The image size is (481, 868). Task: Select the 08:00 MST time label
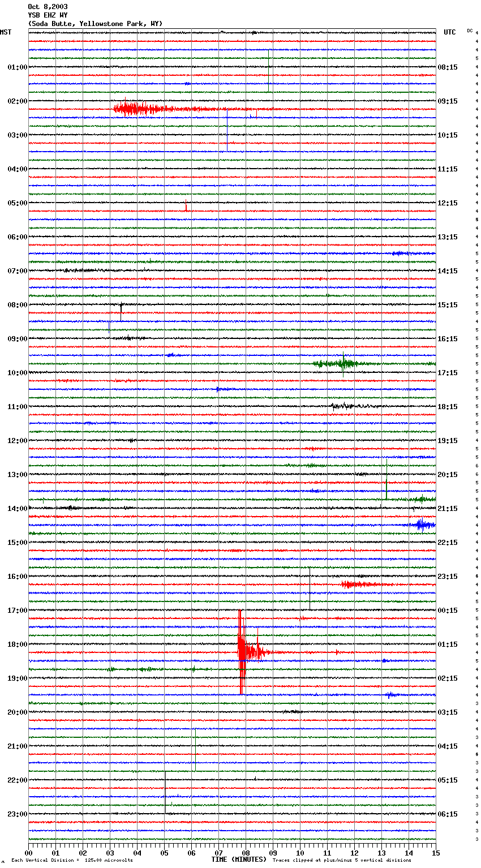[x=18, y=305]
